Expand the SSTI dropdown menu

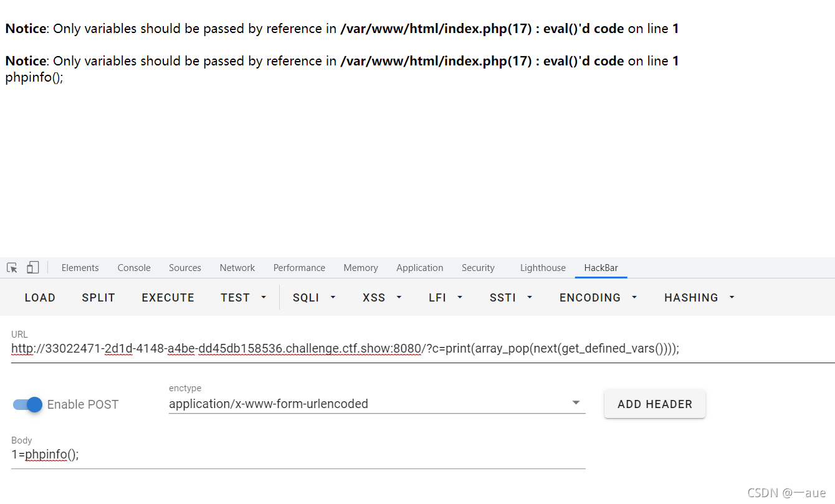click(511, 298)
